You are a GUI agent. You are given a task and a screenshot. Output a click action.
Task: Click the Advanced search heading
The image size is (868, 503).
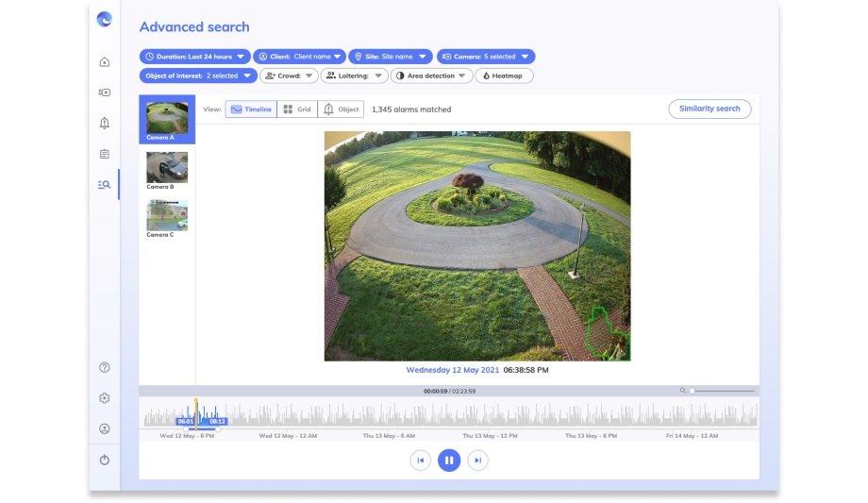194,26
